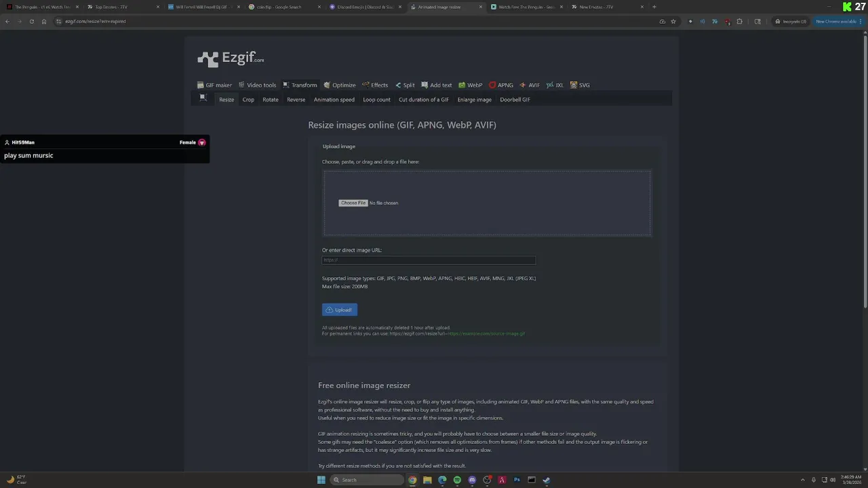Open Discord from the taskbar
Viewport: 868px width, 488px height.
(472, 480)
